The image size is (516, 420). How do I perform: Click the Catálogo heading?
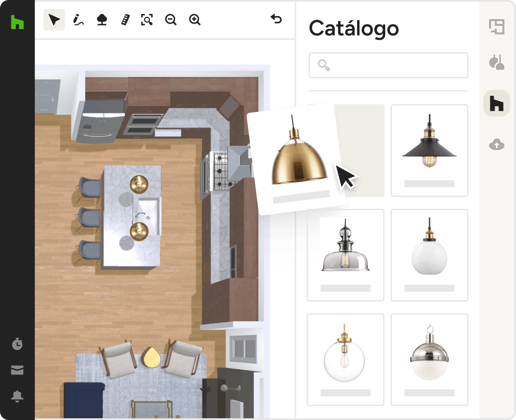click(x=354, y=28)
